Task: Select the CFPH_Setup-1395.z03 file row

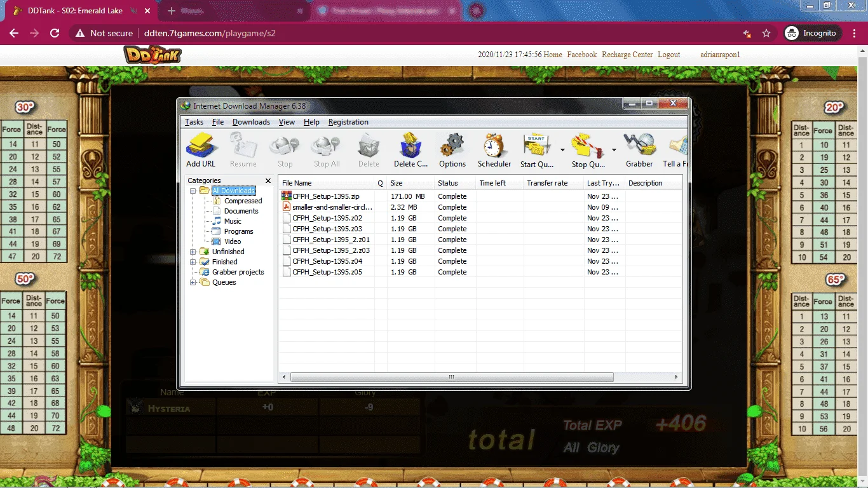Action: tap(480, 229)
